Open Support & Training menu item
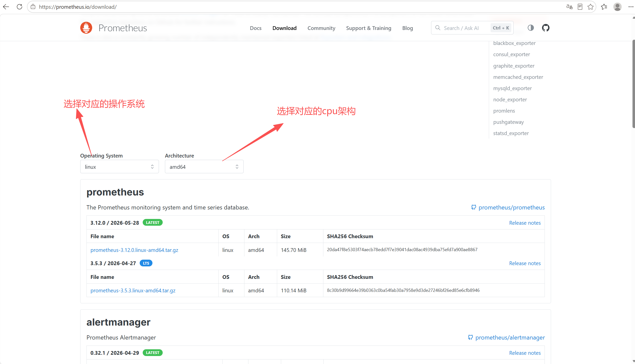 click(369, 28)
